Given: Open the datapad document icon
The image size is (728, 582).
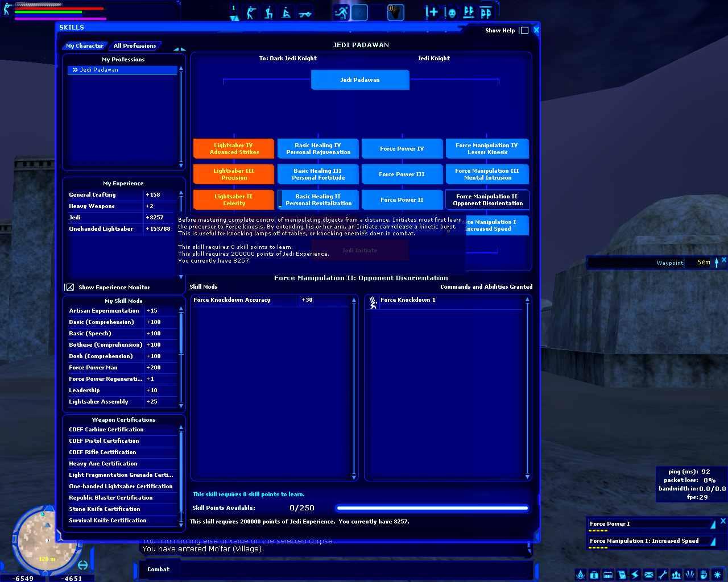Looking at the screenshot, I should coord(621,575).
